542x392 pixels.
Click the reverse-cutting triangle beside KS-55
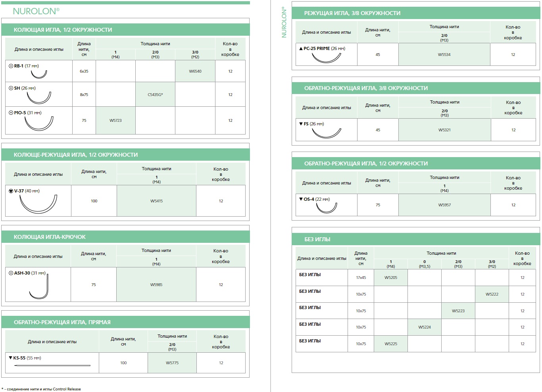tap(10, 357)
